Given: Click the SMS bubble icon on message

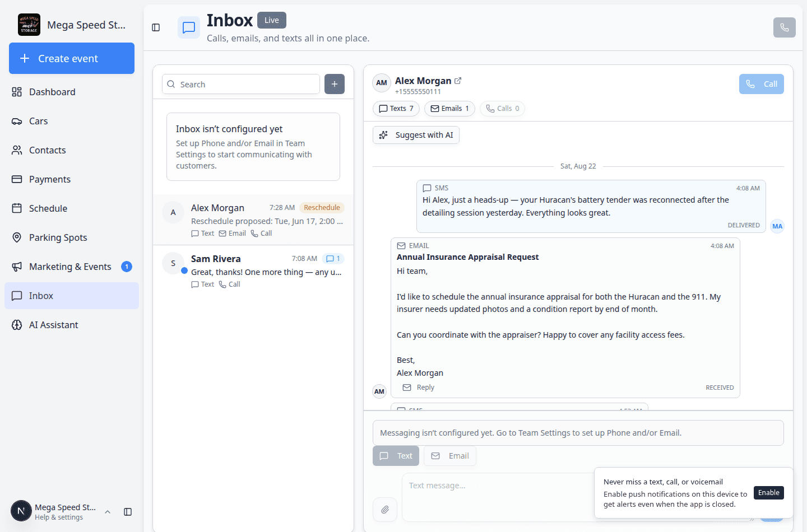Looking at the screenshot, I should pyautogui.click(x=427, y=188).
